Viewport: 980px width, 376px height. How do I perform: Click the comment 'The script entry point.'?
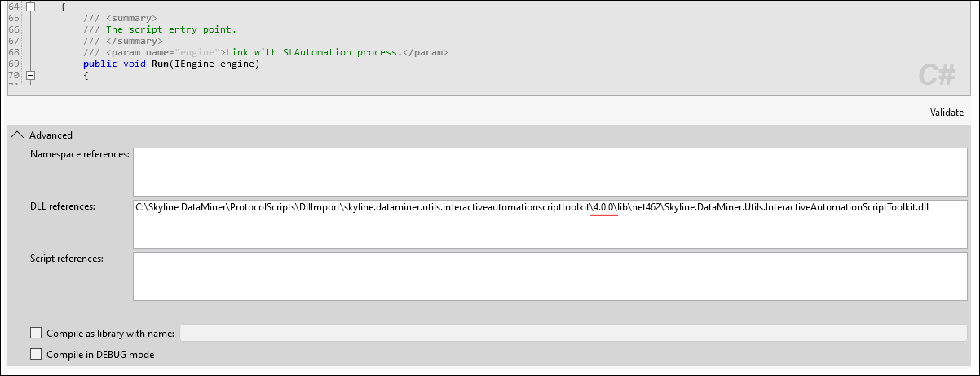170,29
